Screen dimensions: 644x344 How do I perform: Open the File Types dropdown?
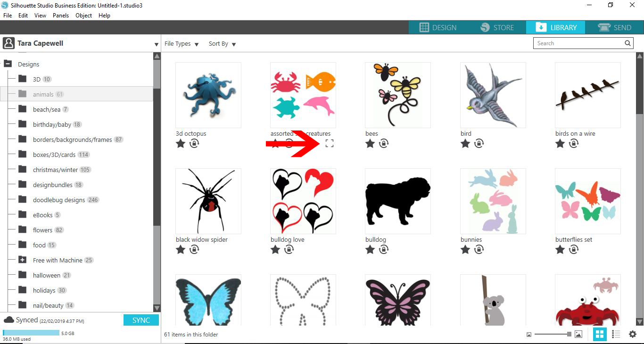click(x=182, y=44)
